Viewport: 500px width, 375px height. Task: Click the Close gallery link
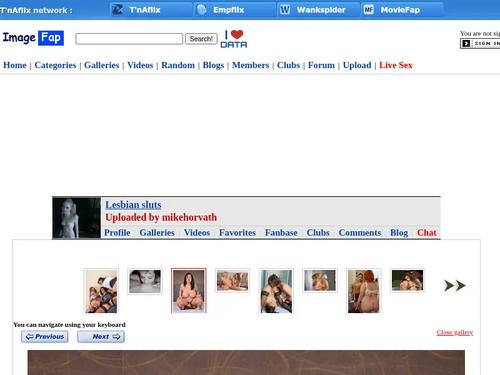click(455, 332)
